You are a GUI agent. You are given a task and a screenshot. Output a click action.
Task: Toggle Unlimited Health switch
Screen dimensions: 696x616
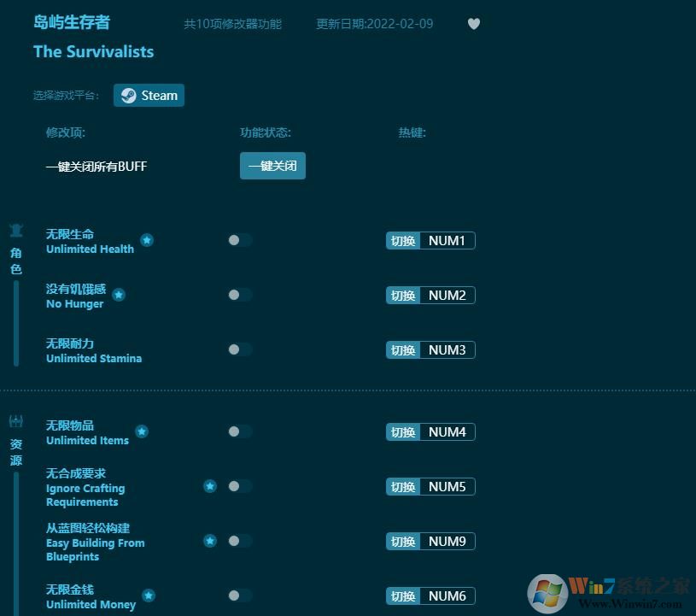[240, 240]
